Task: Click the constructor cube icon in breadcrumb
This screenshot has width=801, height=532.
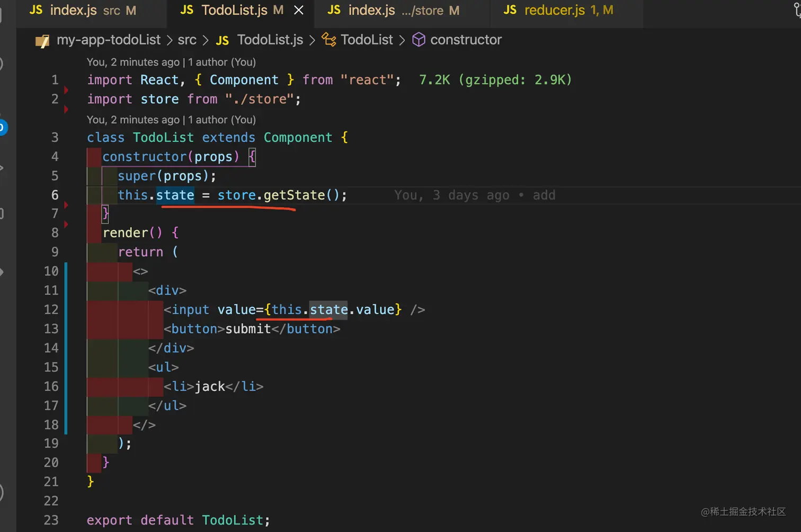Action: tap(419, 40)
